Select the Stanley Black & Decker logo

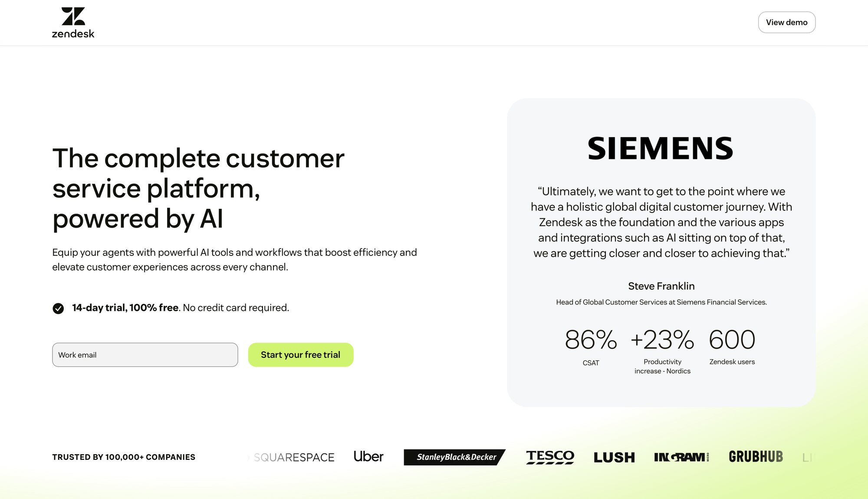(x=454, y=457)
